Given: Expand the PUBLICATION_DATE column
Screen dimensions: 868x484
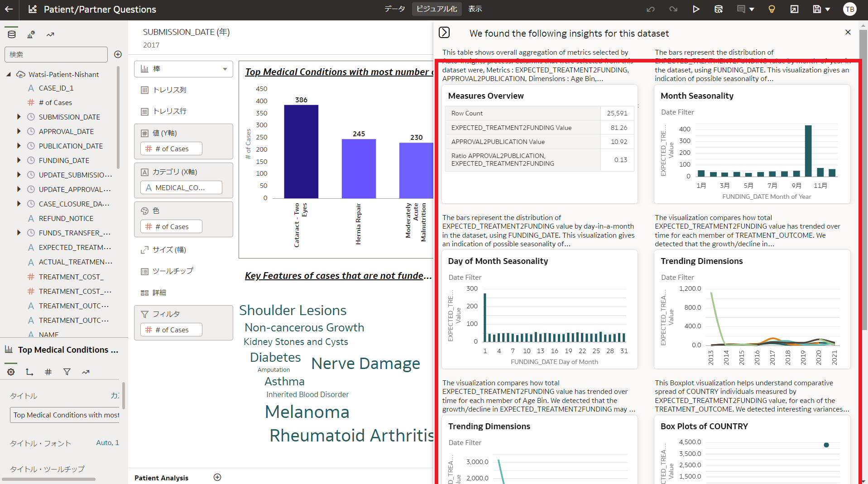Looking at the screenshot, I should [19, 146].
